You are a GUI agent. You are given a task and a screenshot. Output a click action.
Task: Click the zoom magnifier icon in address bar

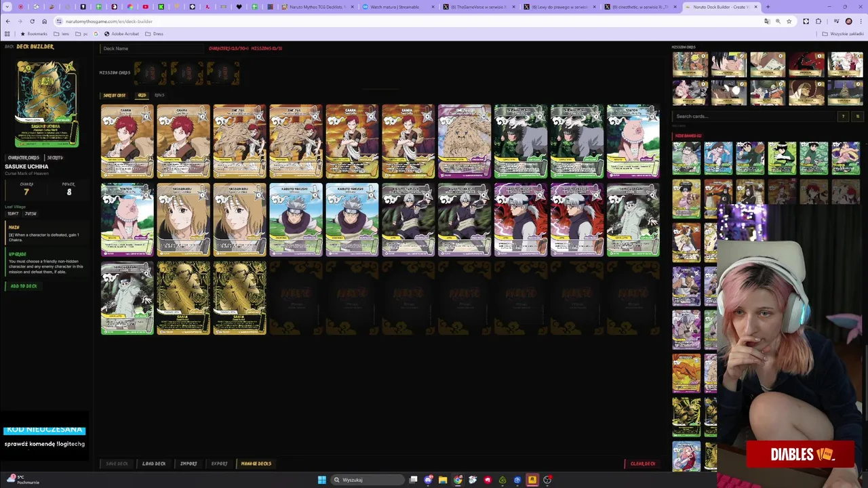coord(778,21)
